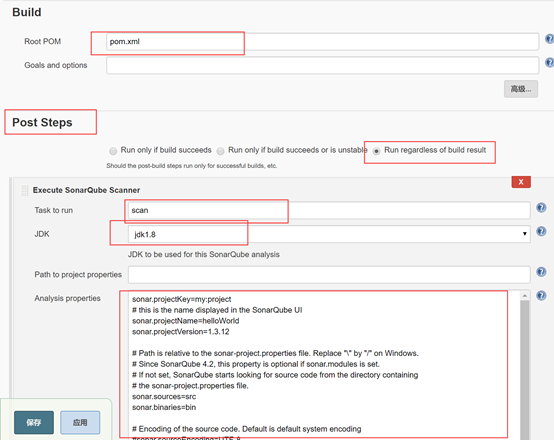Click the Task to run field
This screenshot has height=440, width=554.
tap(329, 210)
